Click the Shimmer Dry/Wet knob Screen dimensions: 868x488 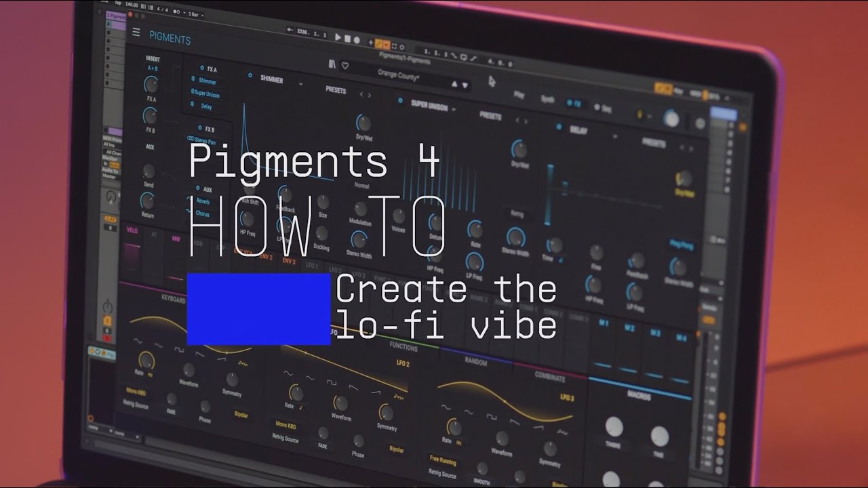coord(363,123)
